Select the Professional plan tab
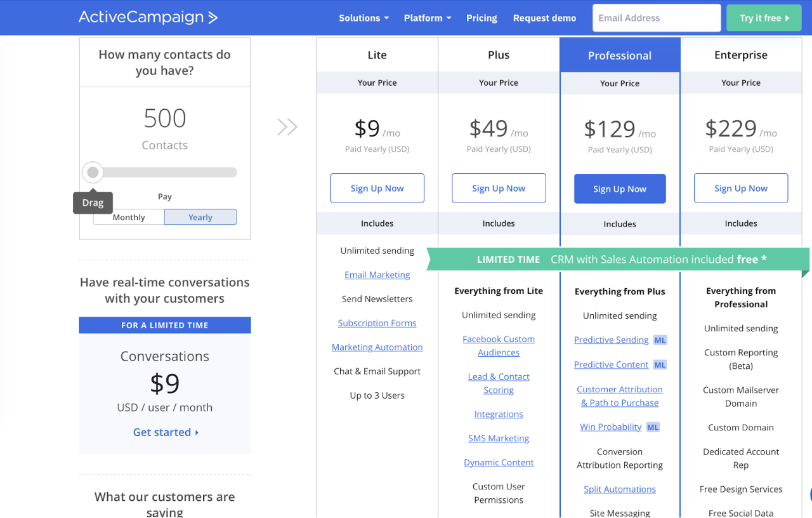This screenshot has width=812, height=518. click(620, 55)
